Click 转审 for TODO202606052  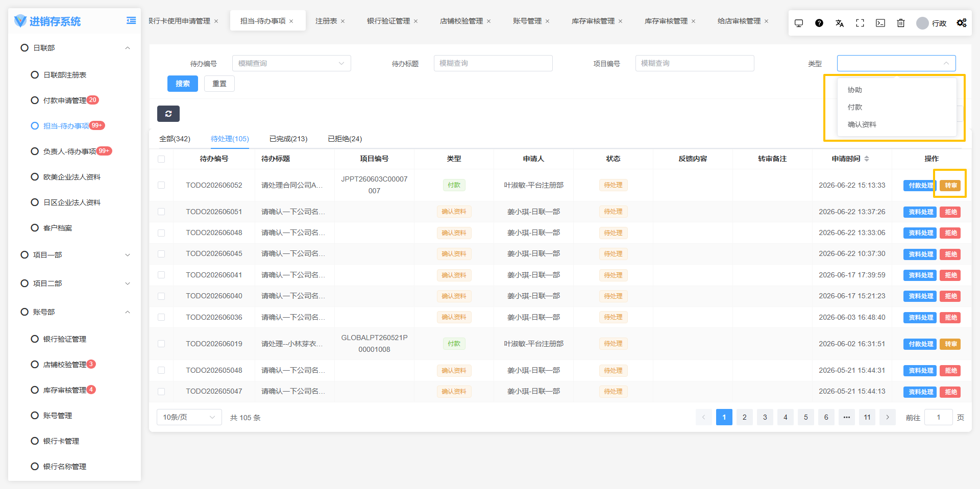950,186
